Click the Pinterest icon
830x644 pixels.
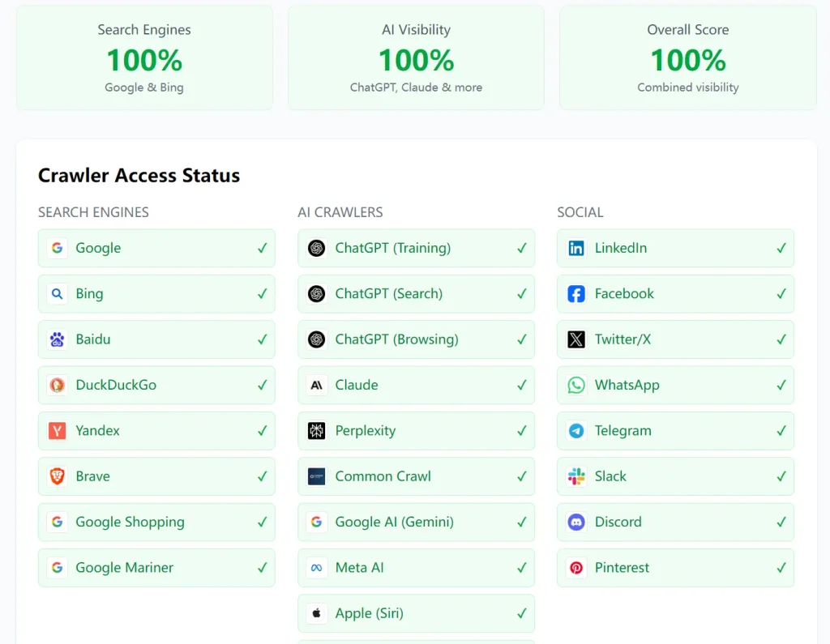tap(576, 568)
